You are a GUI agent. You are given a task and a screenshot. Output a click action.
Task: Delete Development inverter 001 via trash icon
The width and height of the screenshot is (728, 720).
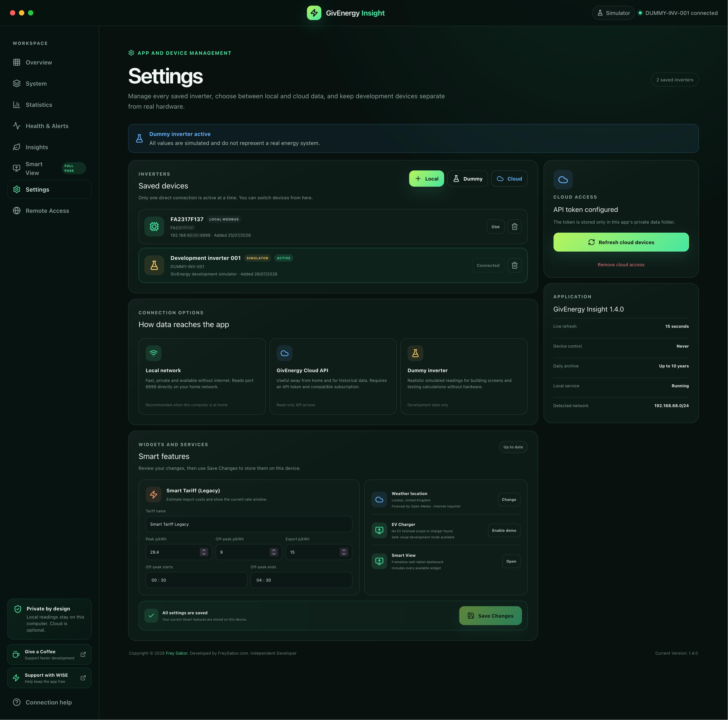tap(514, 266)
